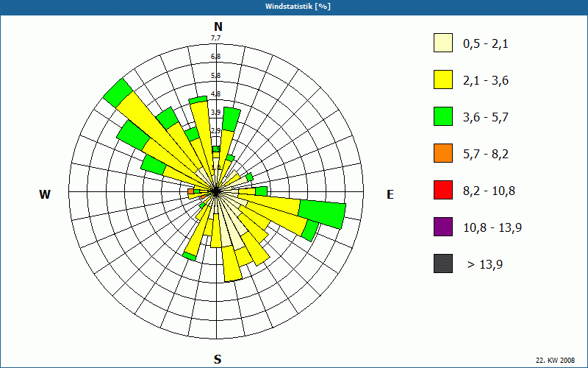Click the '0,5 - 2,1' legend label
The height and width of the screenshot is (368, 588).
click(486, 44)
